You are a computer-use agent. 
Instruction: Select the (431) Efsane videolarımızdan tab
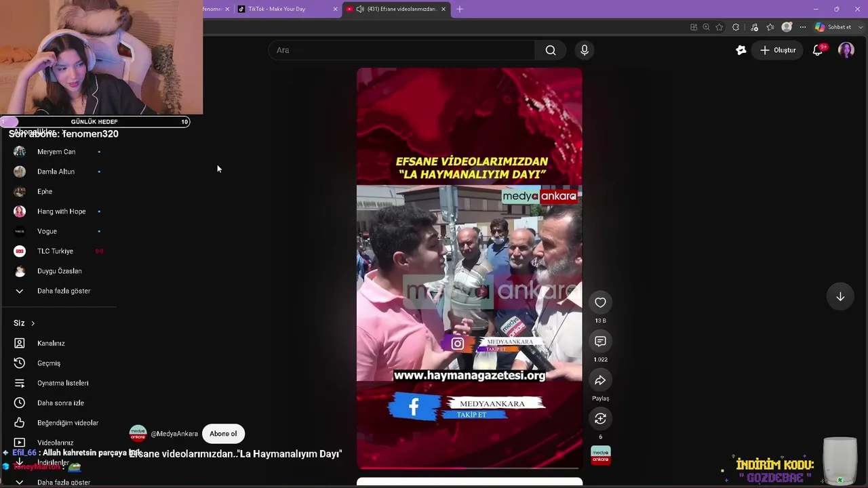396,9
